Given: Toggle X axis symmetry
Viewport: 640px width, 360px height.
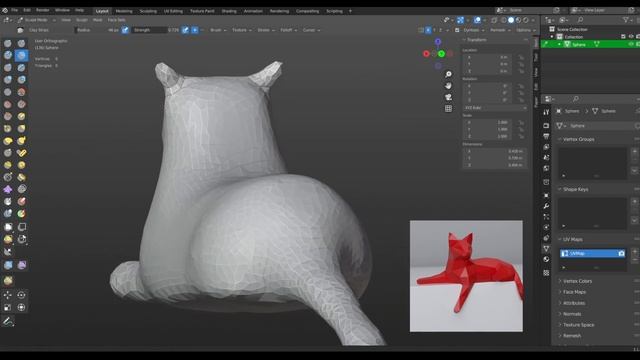Looking at the screenshot, I should tap(428, 30).
